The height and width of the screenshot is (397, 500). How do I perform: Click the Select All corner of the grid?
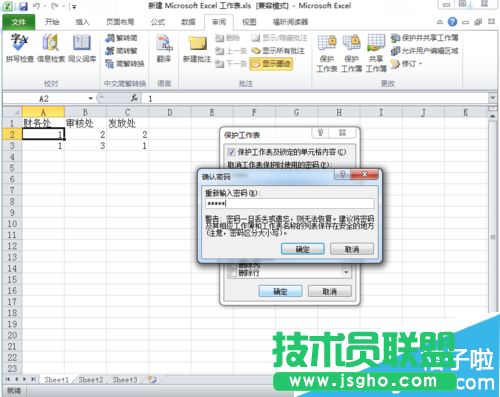tap(12, 112)
